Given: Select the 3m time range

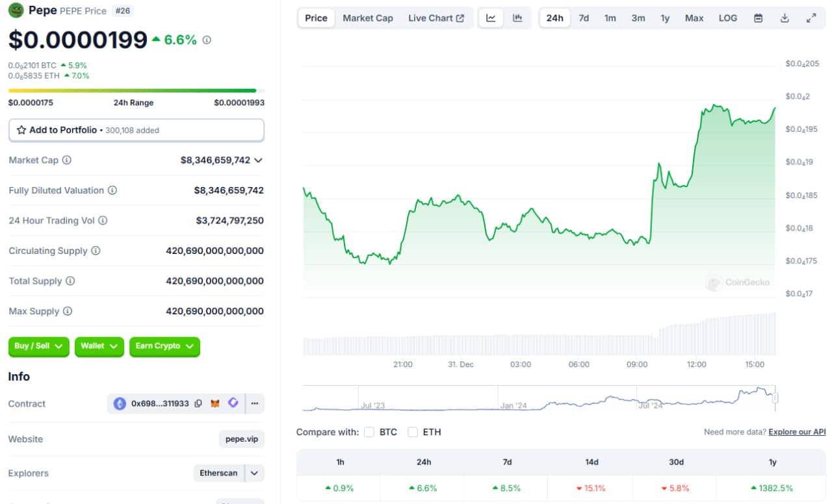Looking at the screenshot, I should [638, 18].
